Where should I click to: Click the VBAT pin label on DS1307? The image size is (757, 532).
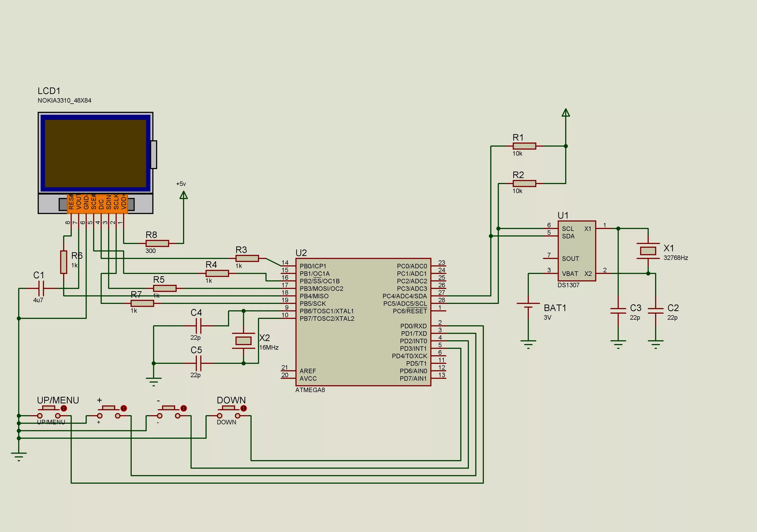(570, 274)
